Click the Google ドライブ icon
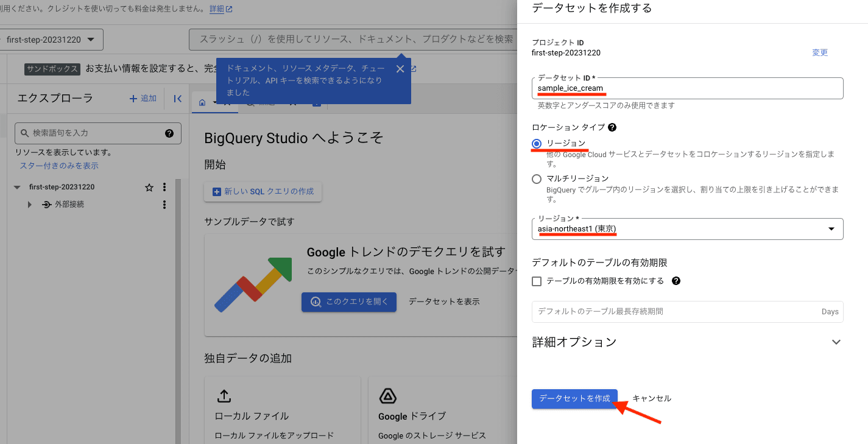 click(388, 395)
